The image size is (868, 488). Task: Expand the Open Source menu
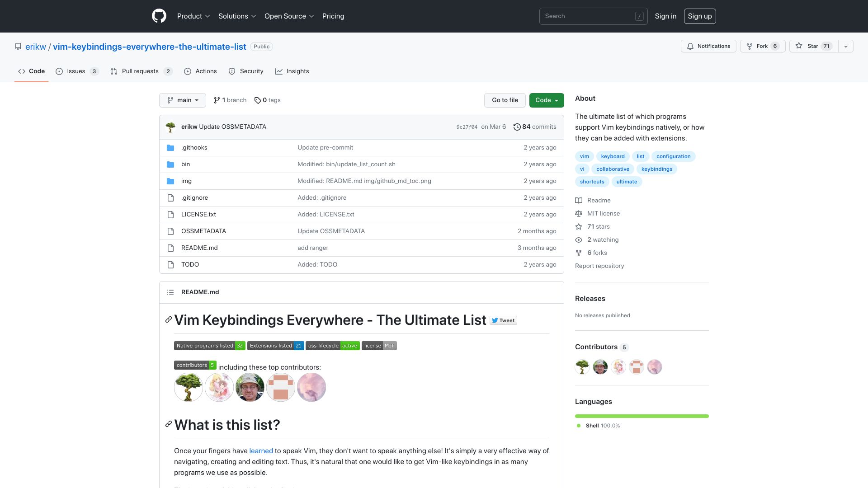pyautogui.click(x=289, y=16)
